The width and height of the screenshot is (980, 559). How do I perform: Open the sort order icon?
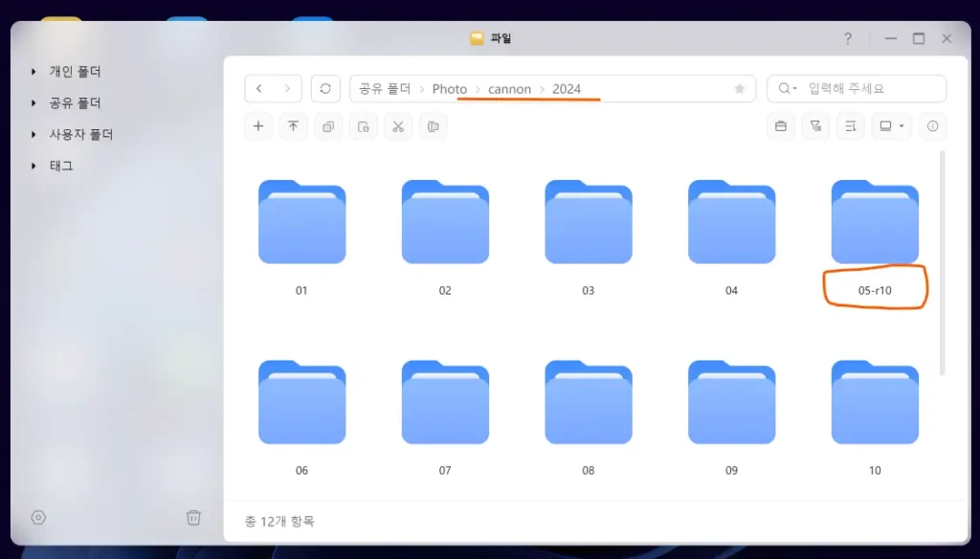[x=851, y=126]
